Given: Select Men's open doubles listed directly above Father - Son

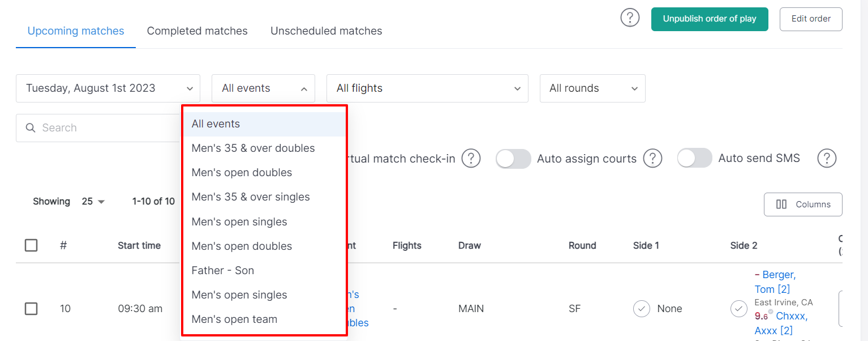Looking at the screenshot, I should click(x=264, y=246).
